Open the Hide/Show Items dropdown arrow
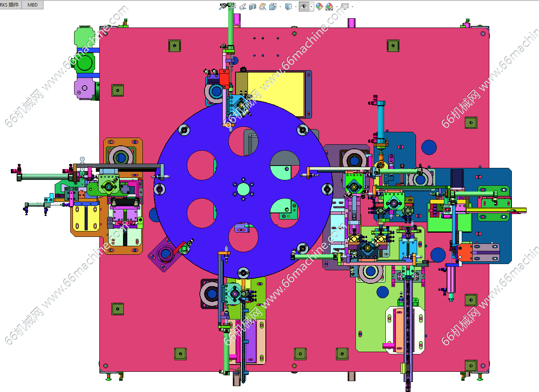This screenshot has width=539, height=392. pos(311,7)
